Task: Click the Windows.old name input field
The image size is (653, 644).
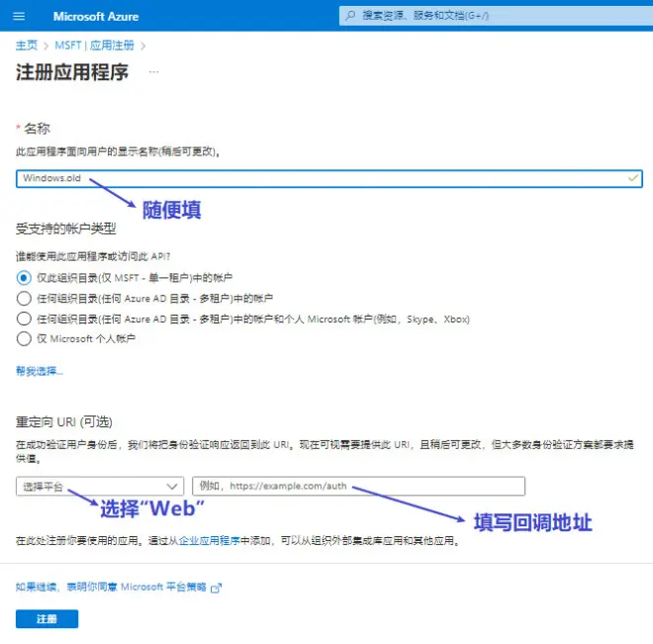Action: [x=329, y=179]
